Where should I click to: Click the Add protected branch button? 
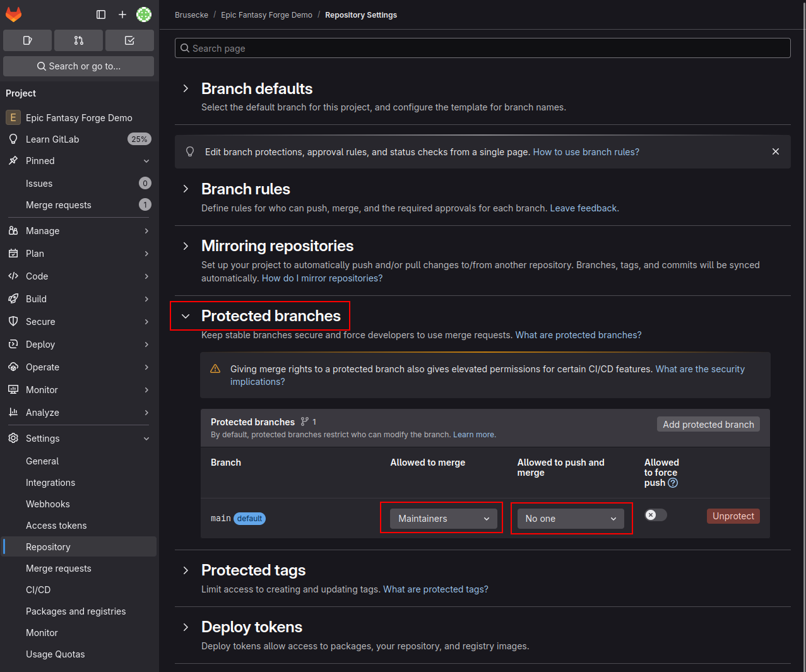coord(708,424)
